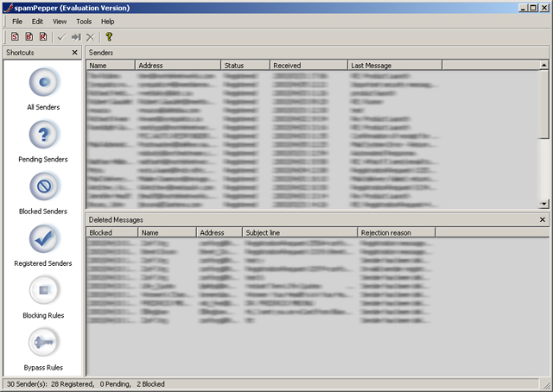Sort deleted messages by Subject line
Viewport: 553px width, 392px height.
[x=300, y=232]
